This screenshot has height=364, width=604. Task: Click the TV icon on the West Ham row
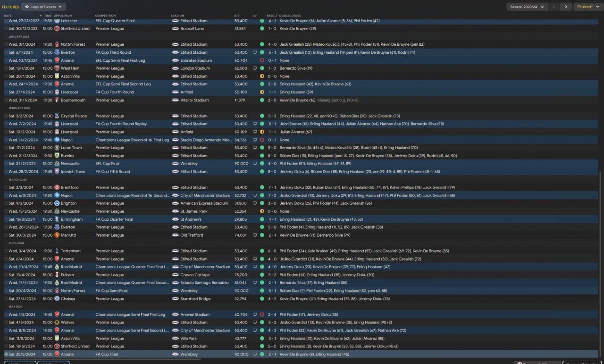tap(255, 68)
